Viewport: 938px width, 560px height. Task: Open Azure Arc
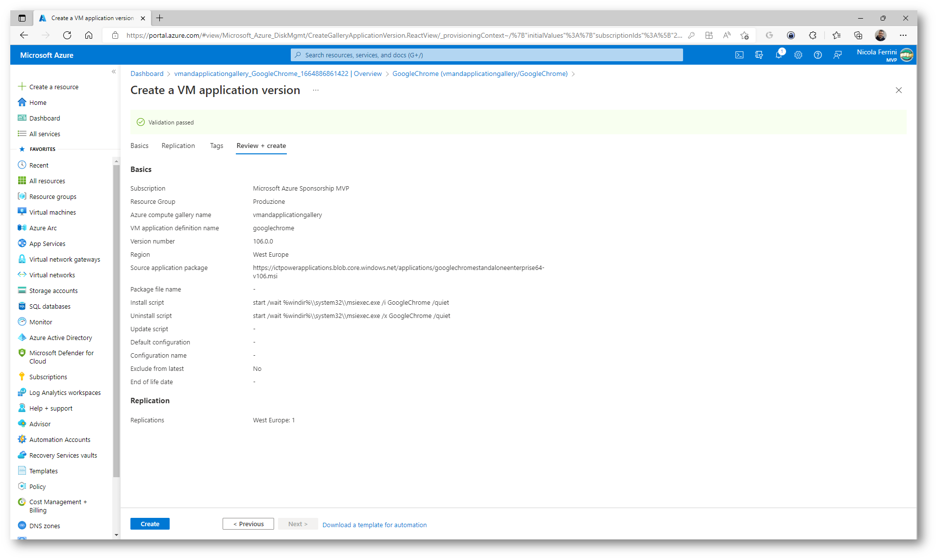(37, 228)
